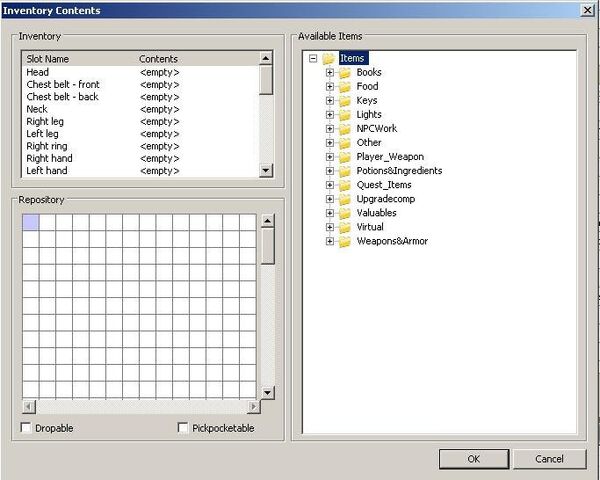
Task: Select the Left hand slot row
Action: (140, 171)
